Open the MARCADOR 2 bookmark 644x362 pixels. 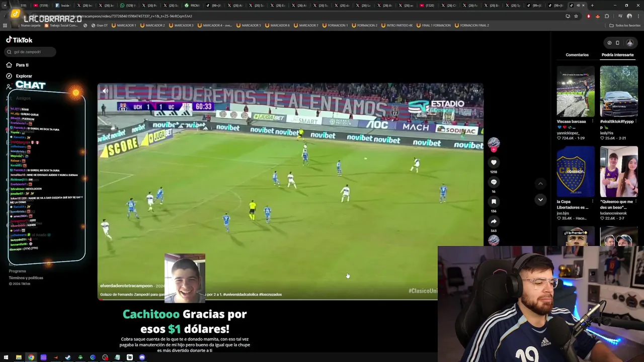pos(153,25)
